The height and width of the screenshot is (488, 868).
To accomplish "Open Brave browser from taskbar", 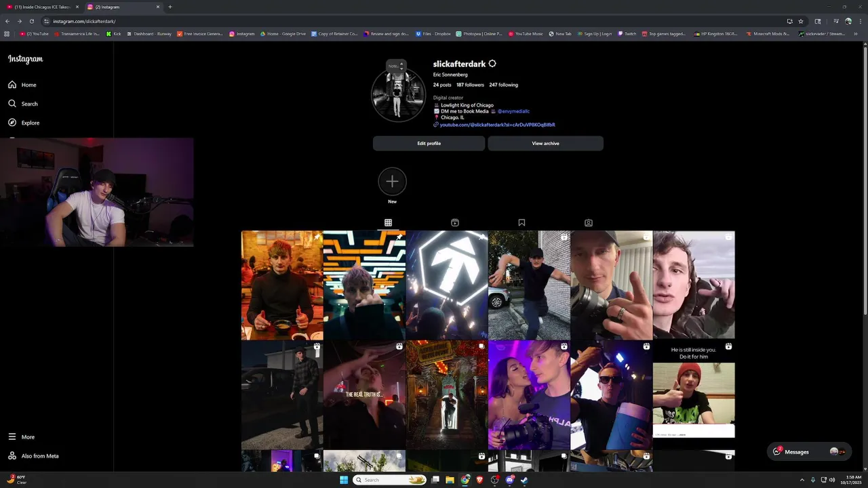I will [480, 480].
